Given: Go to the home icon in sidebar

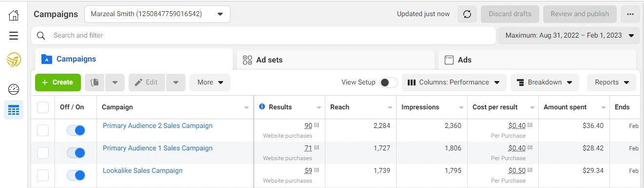Looking at the screenshot, I should coord(14,15).
